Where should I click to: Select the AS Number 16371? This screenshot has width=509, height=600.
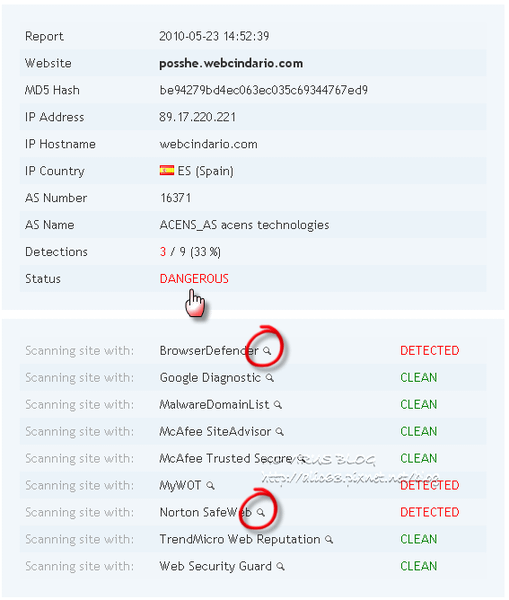click(175, 198)
